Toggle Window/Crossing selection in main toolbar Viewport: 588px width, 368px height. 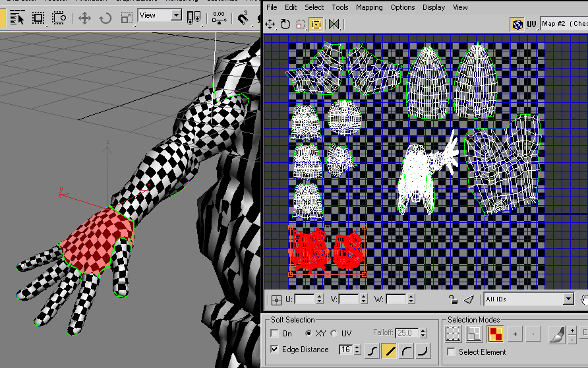[x=59, y=18]
